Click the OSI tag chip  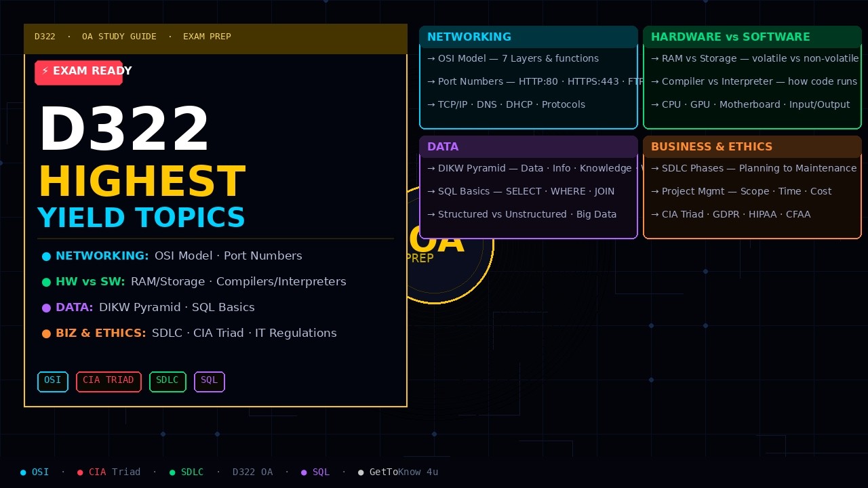click(x=53, y=382)
